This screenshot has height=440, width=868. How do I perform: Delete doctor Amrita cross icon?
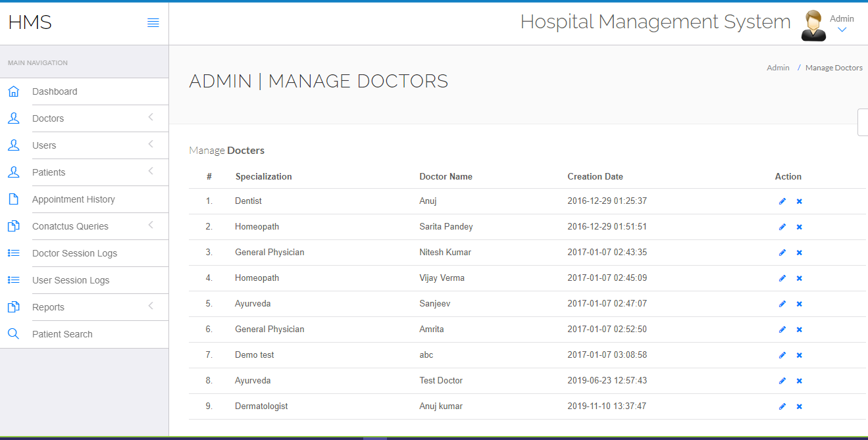point(799,330)
